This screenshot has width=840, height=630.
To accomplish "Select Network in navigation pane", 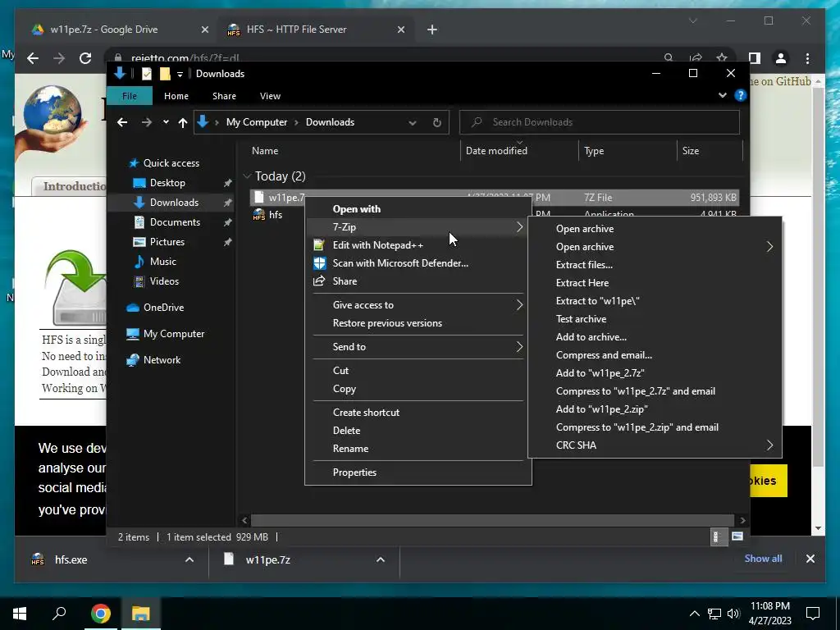I will point(162,359).
